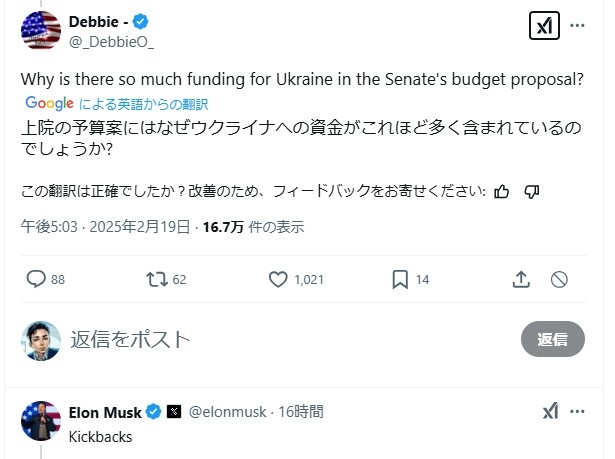Open the @_DebbieO_ handle link
Image resolution: width=615 pixels, height=459 pixels.
coord(111,41)
